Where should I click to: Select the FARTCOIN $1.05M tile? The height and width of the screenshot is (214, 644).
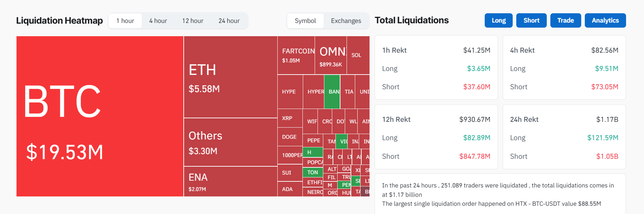[x=296, y=55]
